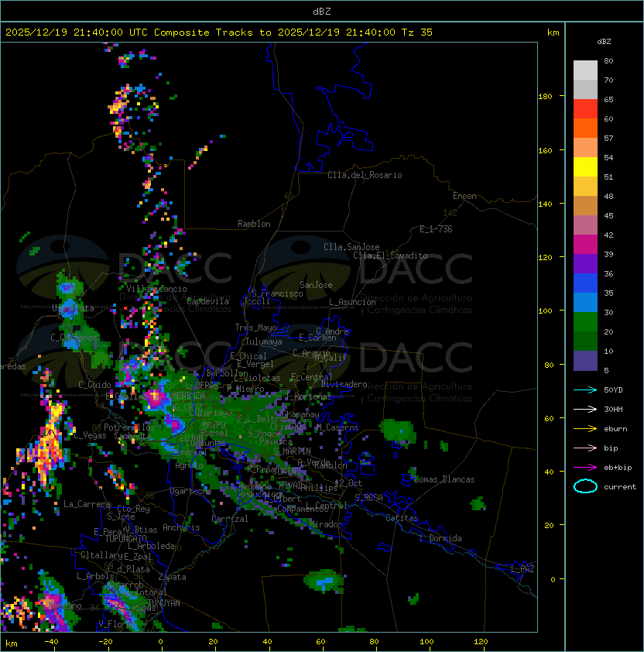The height and width of the screenshot is (652, 644).
Task: Click the 'Tz 35' value in header
Action: tap(417, 33)
